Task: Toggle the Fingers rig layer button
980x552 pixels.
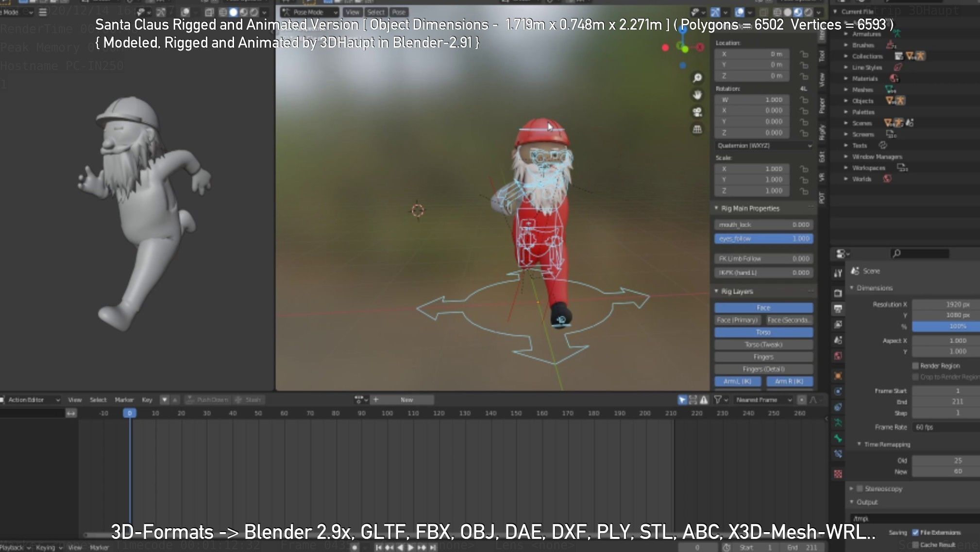Action: point(763,357)
